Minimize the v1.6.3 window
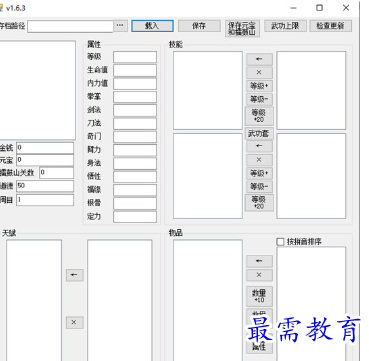The height and width of the screenshot is (361, 369). 293,8
